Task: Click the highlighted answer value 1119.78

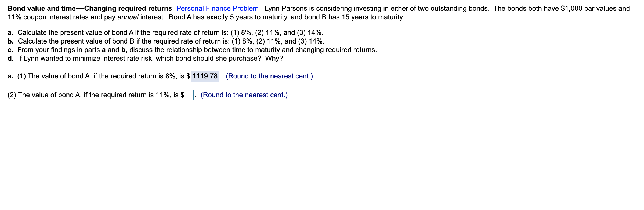Action: 205,76
